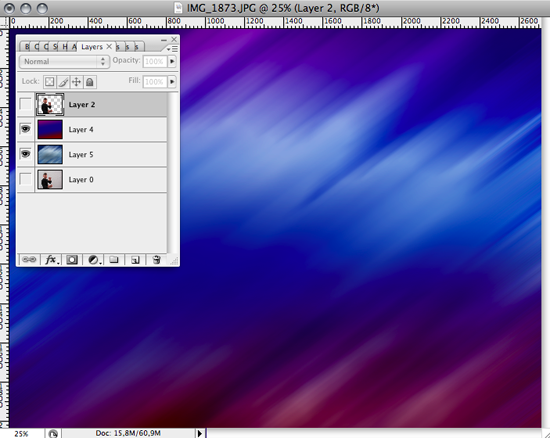Select the Layer 4 gradient thumbnail
550x438 pixels.
pos(50,129)
